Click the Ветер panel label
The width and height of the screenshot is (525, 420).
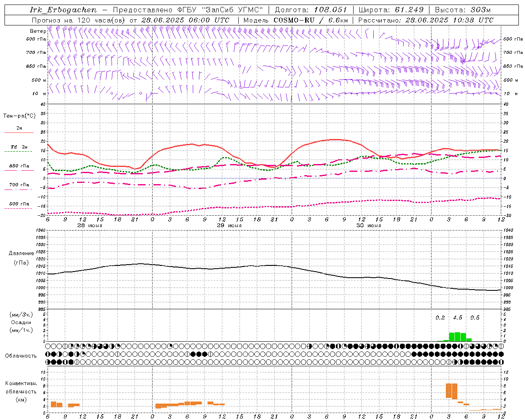click(x=38, y=31)
